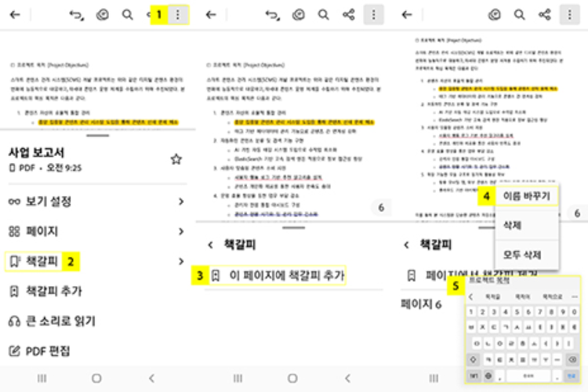Viewport: 588px width, 392px height.
Task: Tap the grid icon beside 페이지
Action: (14, 231)
